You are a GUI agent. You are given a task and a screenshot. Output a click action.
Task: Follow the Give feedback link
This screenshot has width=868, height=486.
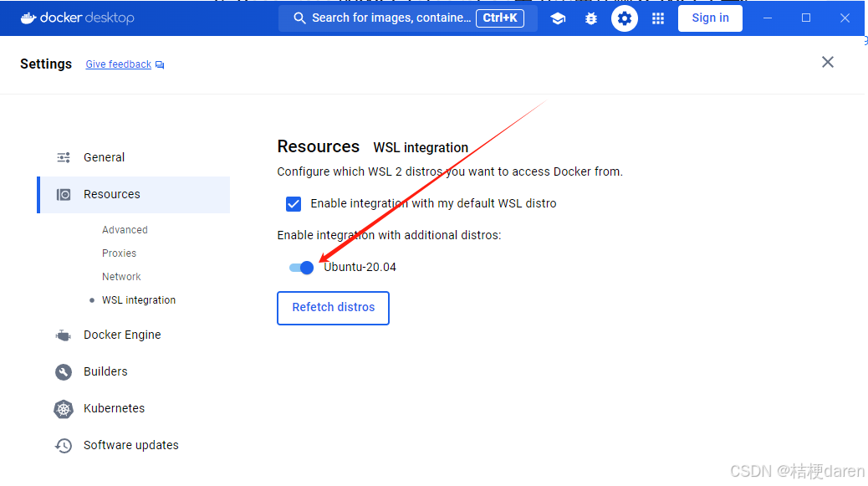point(119,64)
